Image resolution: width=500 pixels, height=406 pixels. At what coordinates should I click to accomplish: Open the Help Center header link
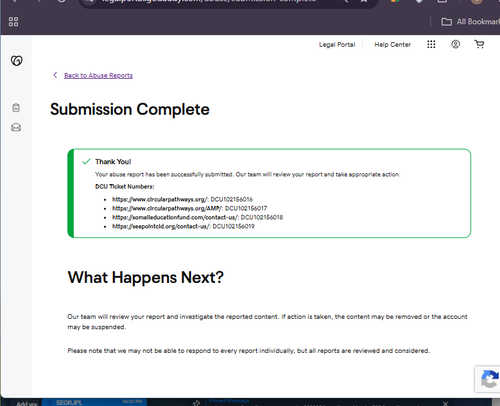tap(393, 45)
